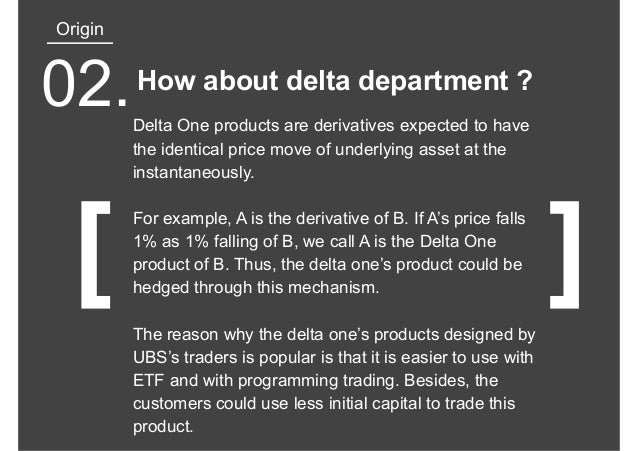Click the word 'instantaneously.'
Viewport: 638px width, 451px height.
pyautogui.click(x=194, y=173)
